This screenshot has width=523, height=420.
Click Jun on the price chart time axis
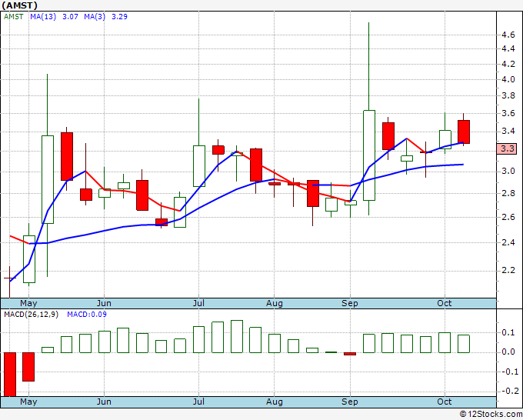tap(104, 303)
